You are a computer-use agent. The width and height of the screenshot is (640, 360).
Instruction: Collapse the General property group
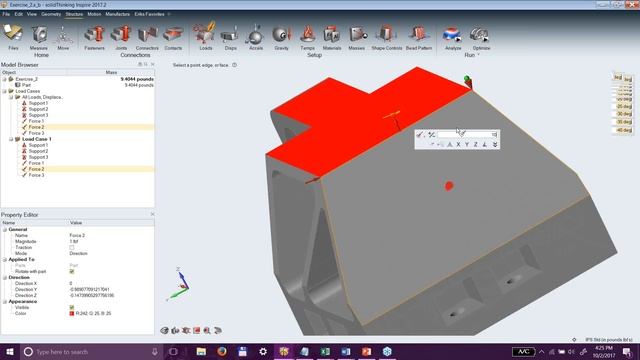point(5,229)
